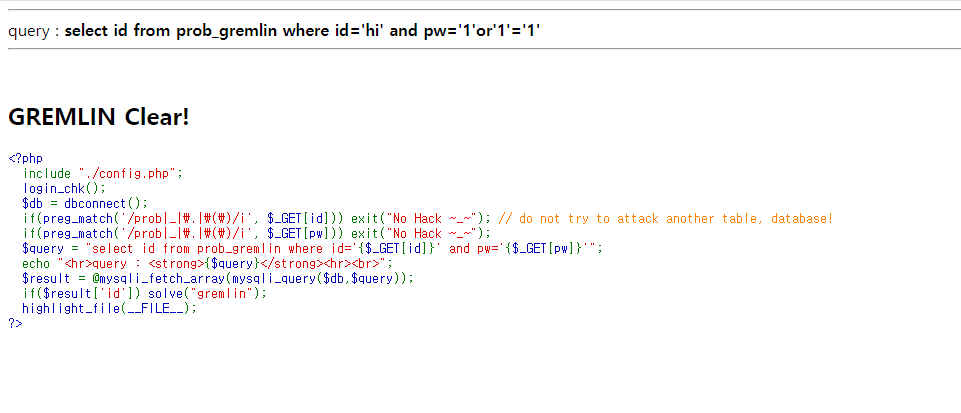Image resolution: width=961 pixels, height=413 pixels.
Task: Click the $result = @mysqli_fetch_array line
Action: 218,278
